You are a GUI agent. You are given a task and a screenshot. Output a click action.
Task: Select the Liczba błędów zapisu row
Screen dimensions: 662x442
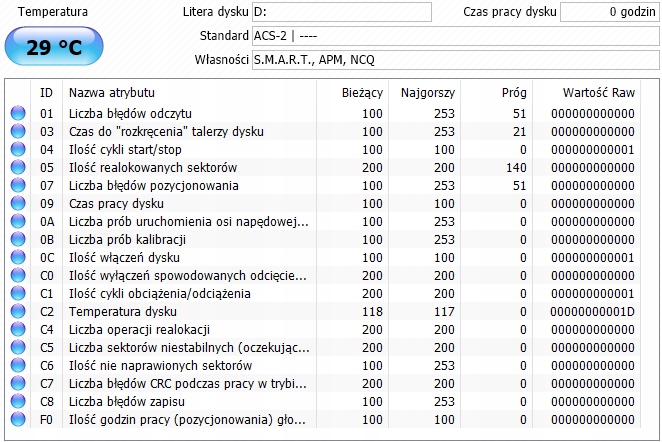click(190, 402)
